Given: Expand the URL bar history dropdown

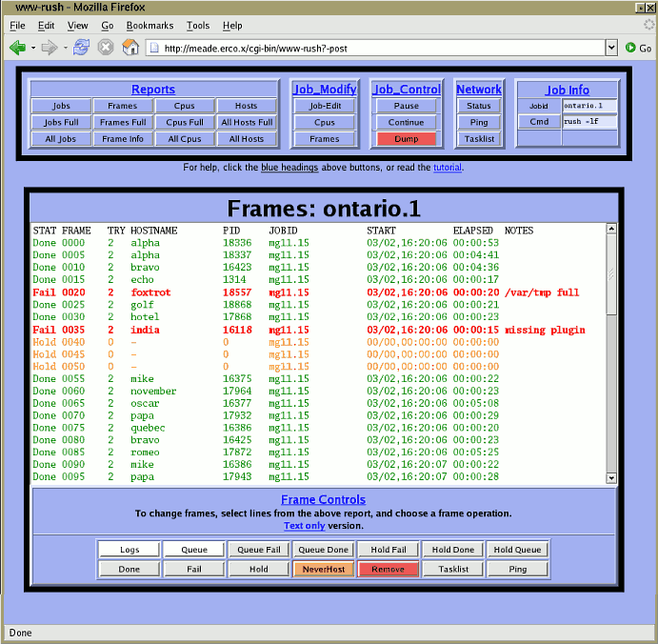Looking at the screenshot, I should click(611, 48).
